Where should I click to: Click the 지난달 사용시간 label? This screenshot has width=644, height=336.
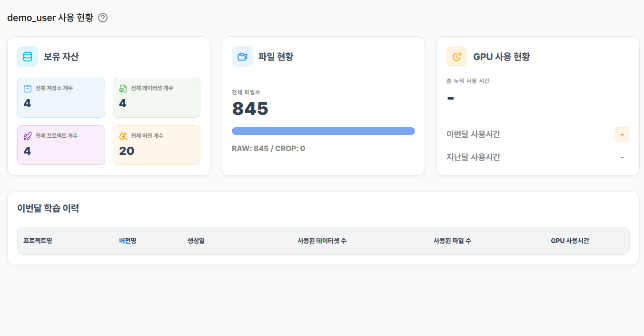tap(473, 157)
